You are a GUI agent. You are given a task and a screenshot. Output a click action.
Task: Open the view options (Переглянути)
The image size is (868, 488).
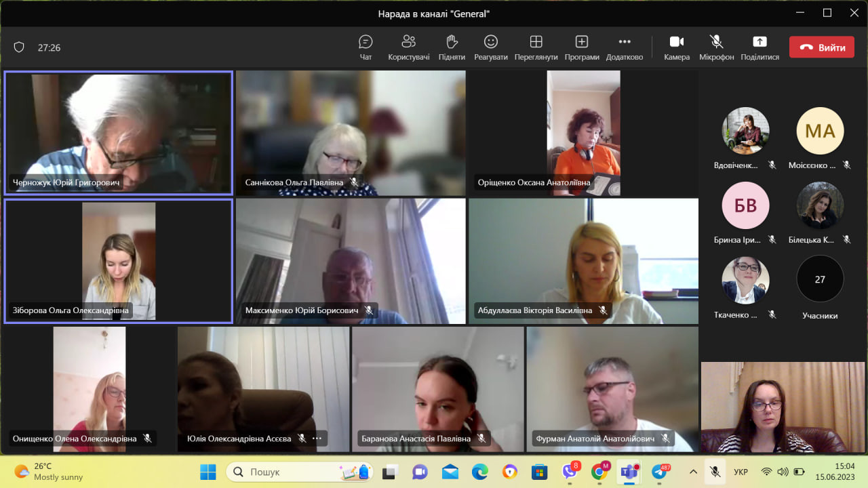coord(536,47)
